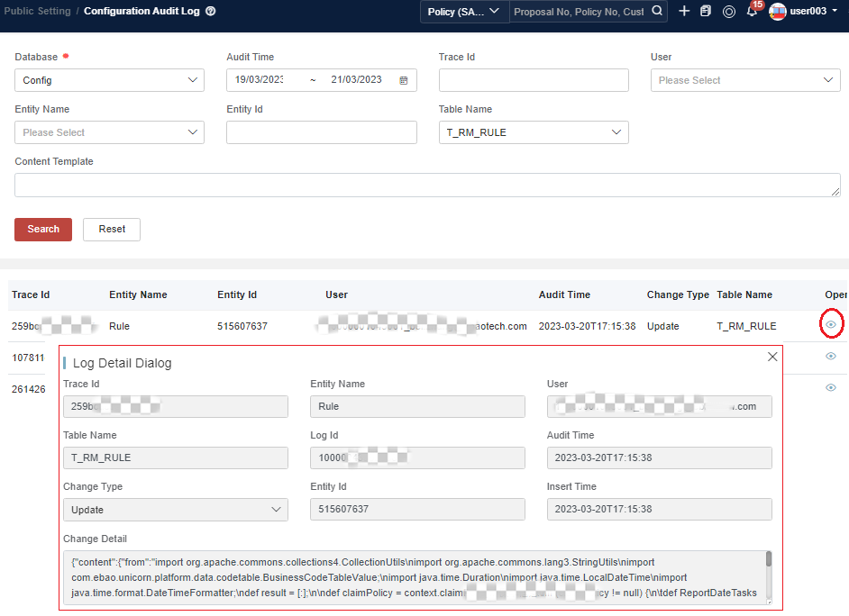This screenshot has height=616, width=849.
Task: Navigate to Public Setting breadcrumb
Action: (x=38, y=12)
